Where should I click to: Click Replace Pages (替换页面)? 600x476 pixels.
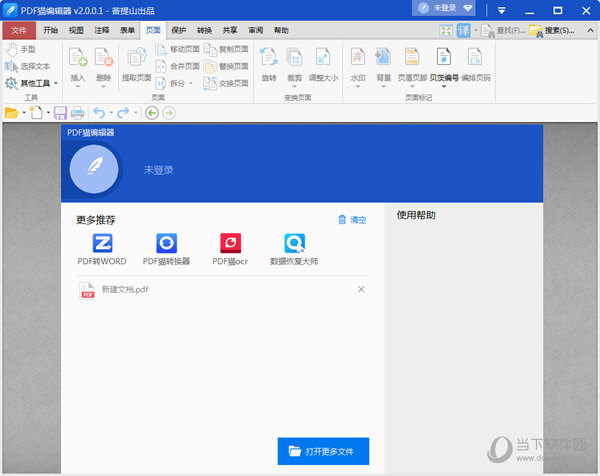226,66
